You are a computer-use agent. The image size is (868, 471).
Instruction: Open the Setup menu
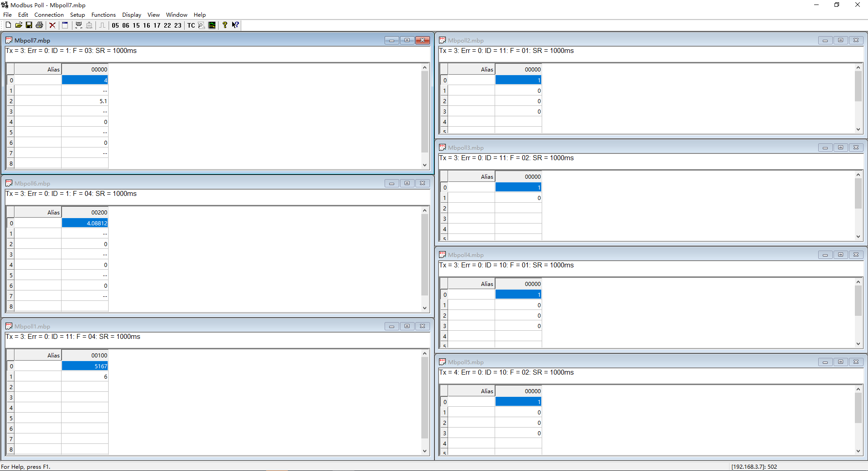click(77, 15)
